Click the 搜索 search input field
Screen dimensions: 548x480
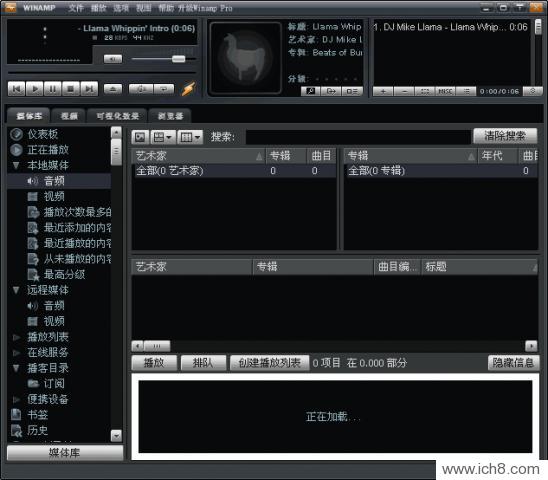[x=358, y=137]
